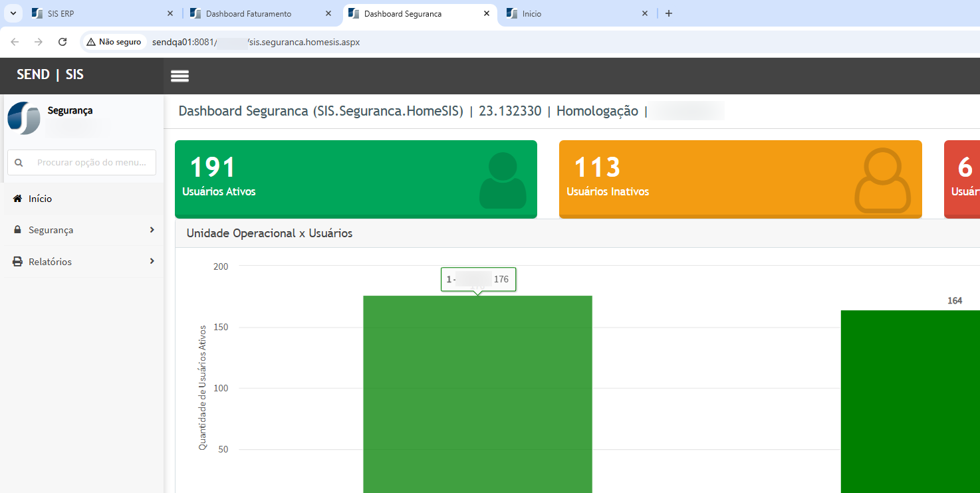Focus the 'Procurar opção do menu' search field
The height and width of the screenshot is (493, 980).
[x=91, y=163]
